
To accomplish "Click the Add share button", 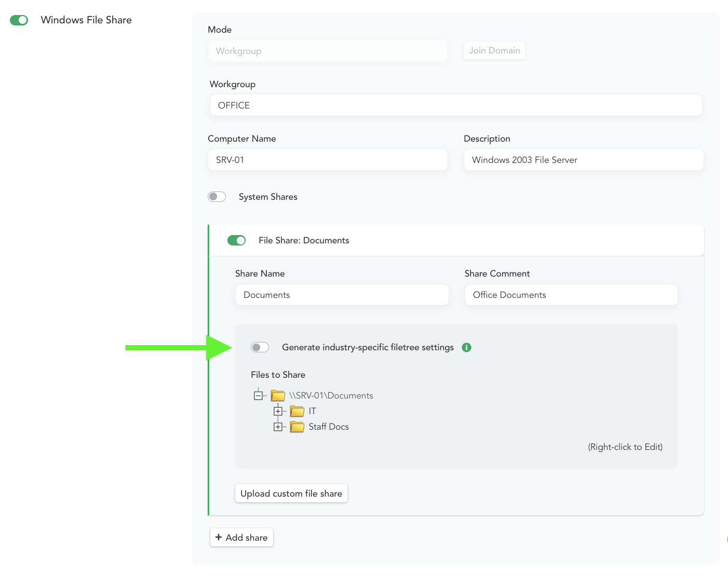I will 241,538.
